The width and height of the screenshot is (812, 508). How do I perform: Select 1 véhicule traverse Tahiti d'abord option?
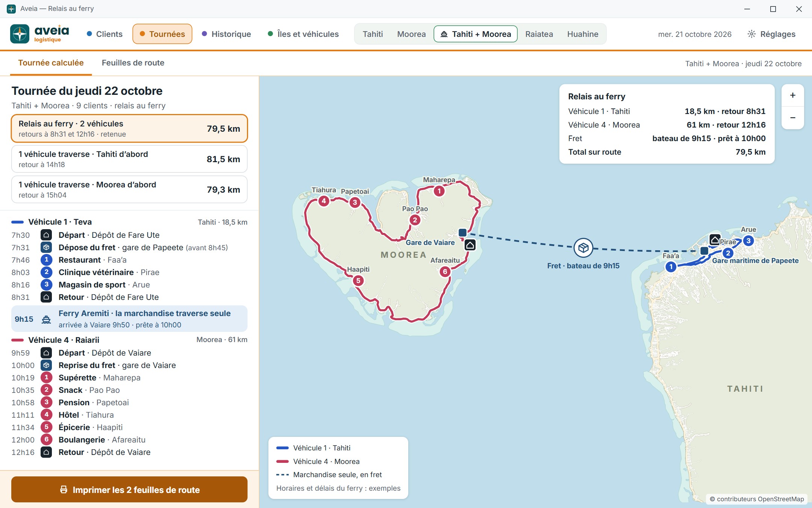click(129, 159)
